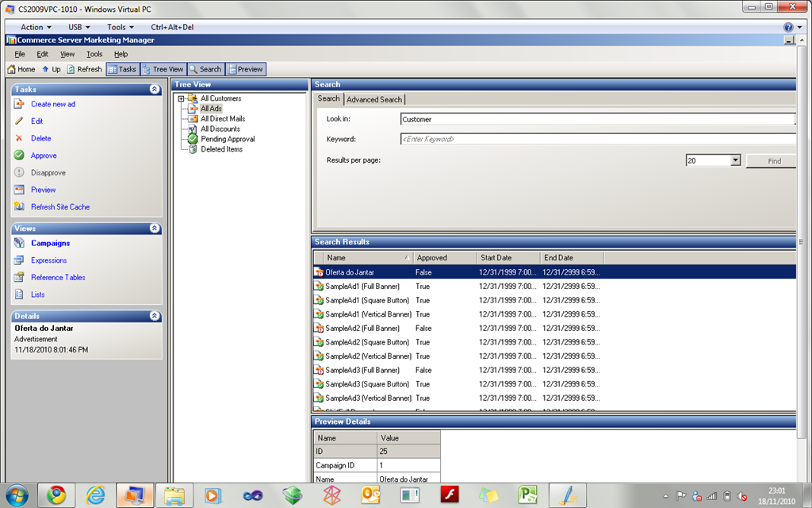Click the Reference Tables icon

click(19, 277)
